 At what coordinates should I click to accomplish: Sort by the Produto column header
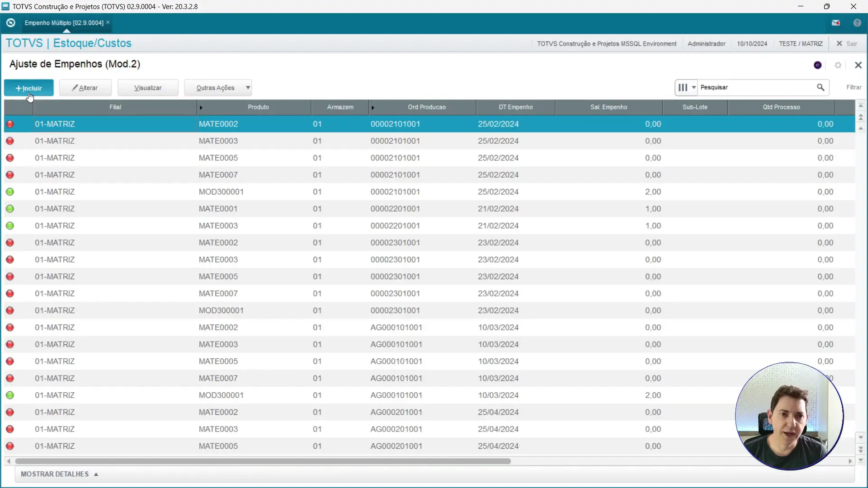(258, 107)
